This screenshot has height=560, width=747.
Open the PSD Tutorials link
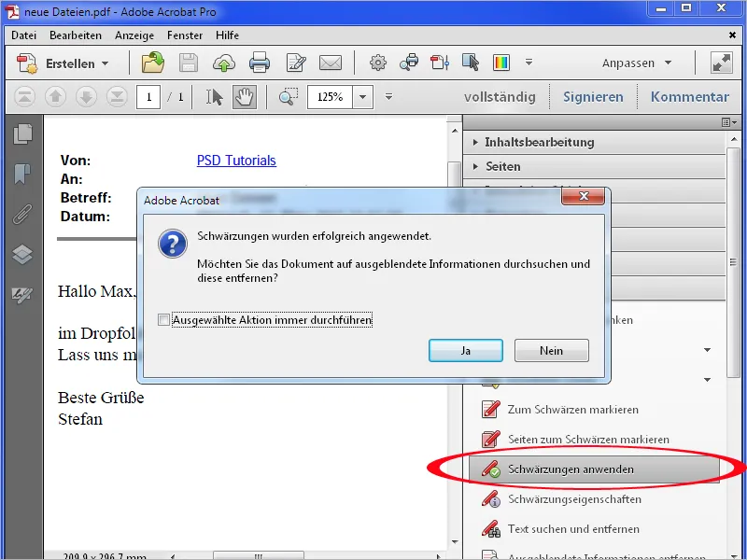[236, 161]
